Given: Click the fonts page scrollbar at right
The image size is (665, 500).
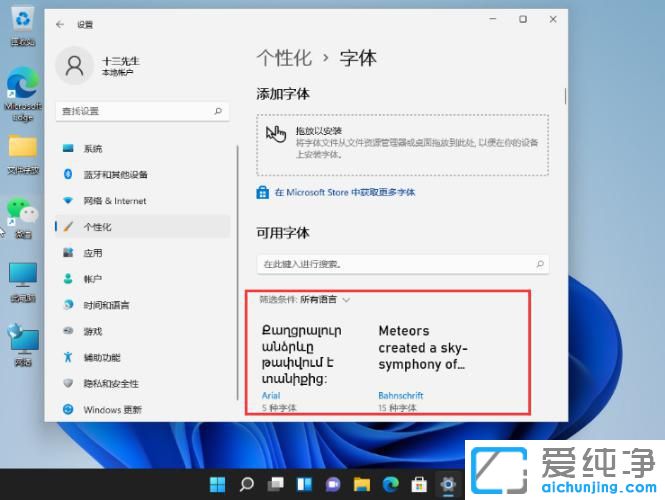Looking at the screenshot, I should (565, 96).
